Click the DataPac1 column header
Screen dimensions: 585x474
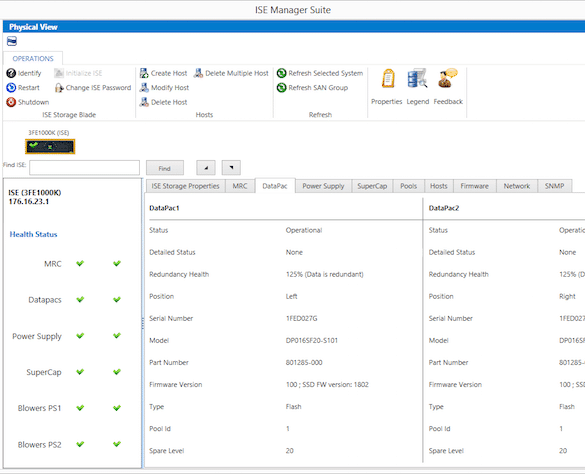coord(164,208)
